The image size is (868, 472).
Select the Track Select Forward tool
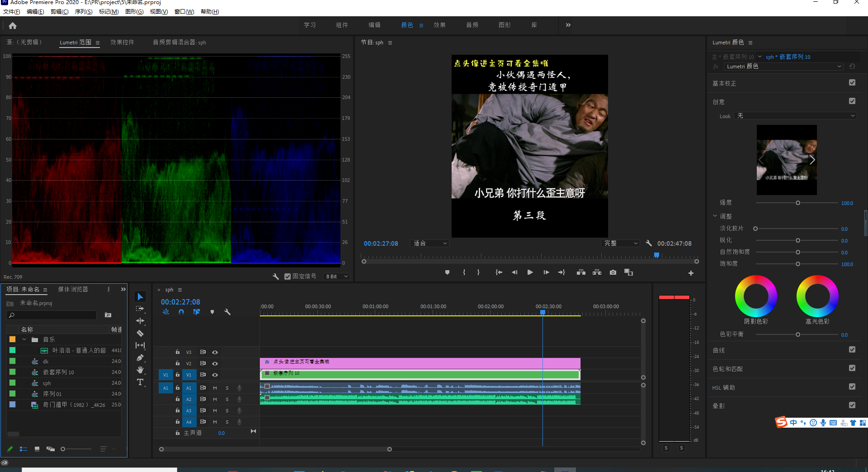[x=140, y=309]
